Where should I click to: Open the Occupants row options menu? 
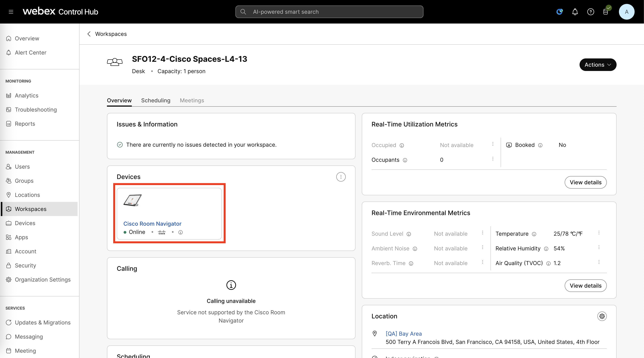click(x=493, y=159)
